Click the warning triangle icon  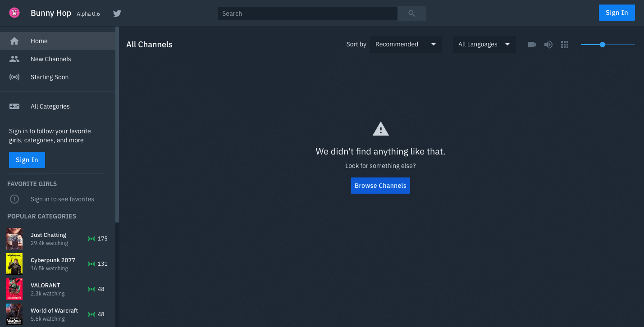[x=381, y=129]
